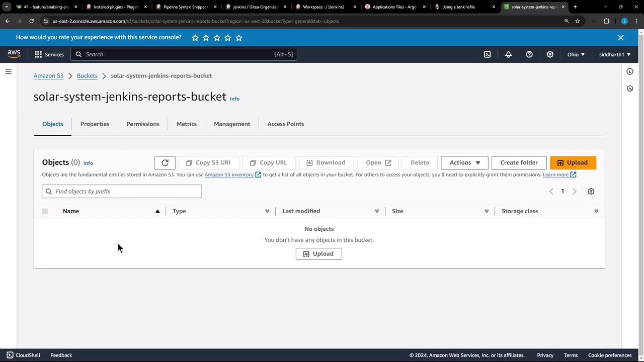Reload the browser page

click(x=31, y=21)
